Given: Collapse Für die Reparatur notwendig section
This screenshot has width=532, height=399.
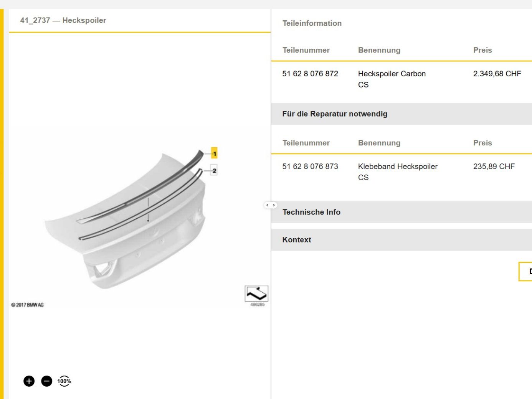Looking at the screenshot, I should [401, 114].
